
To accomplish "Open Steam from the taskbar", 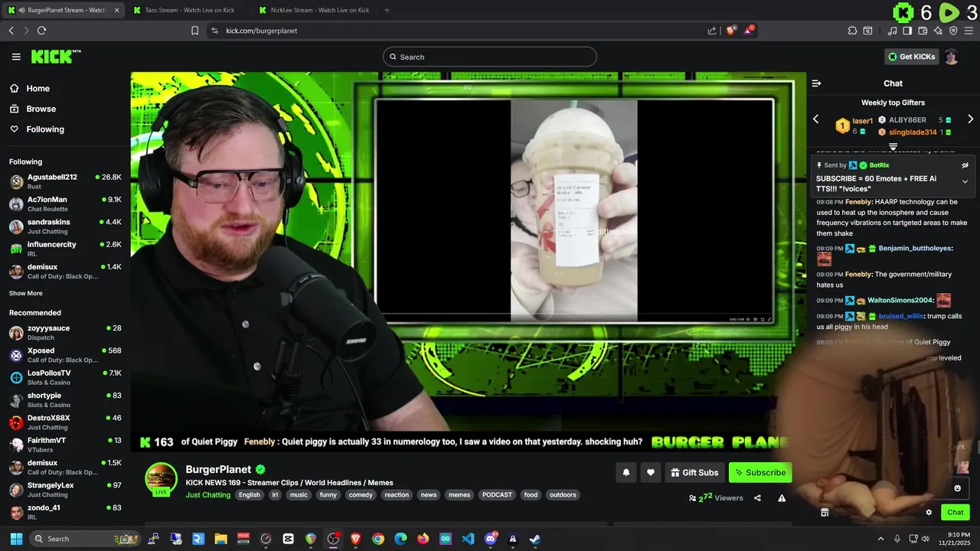I will [x=535, y=539].
